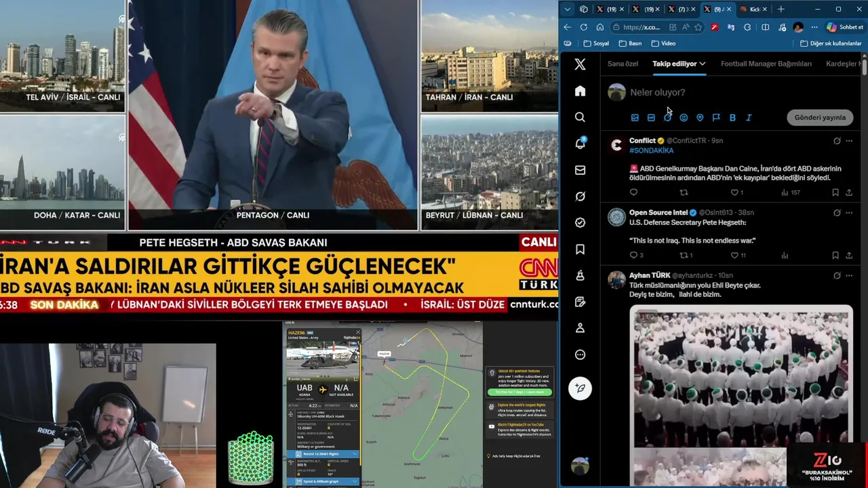The height and width of the screenshot is (488, 868).
Task: Open the browser profile avatar
Action: (798, 27)
